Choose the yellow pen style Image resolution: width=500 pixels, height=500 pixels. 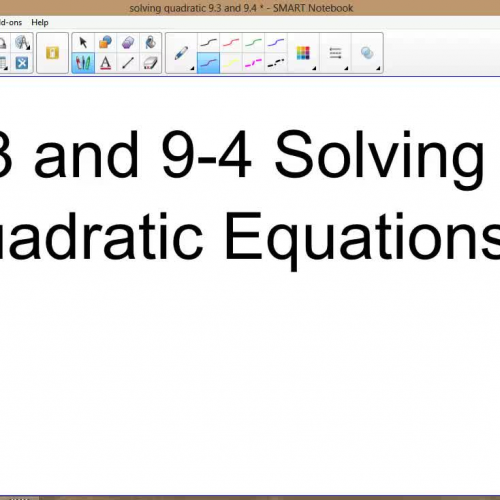[231, 63]
